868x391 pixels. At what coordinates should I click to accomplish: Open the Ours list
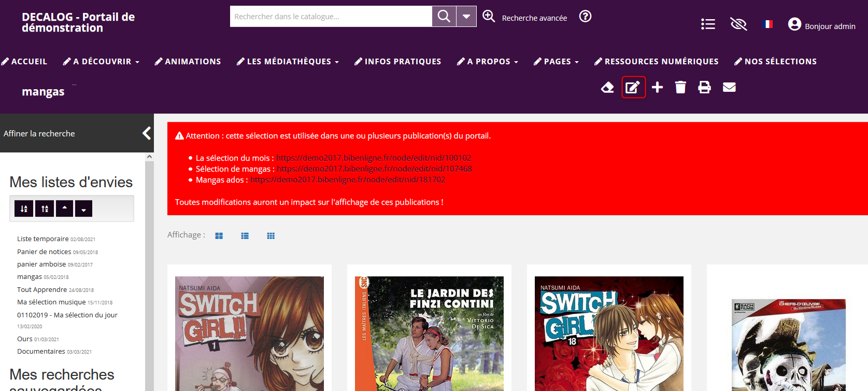(25, 339)
